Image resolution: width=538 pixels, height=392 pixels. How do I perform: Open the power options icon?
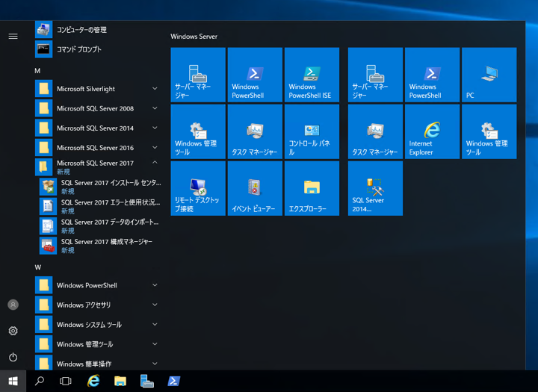tap(13, 357)
